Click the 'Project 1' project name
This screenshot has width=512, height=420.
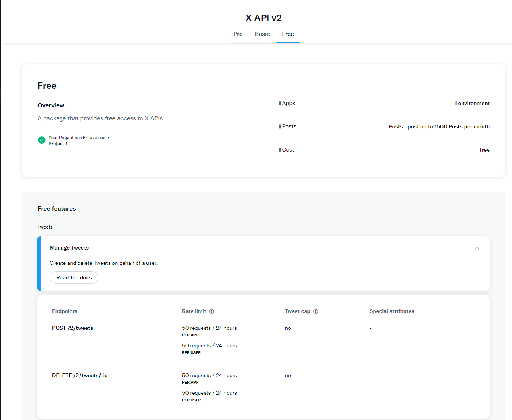click(x=58, y=144)
